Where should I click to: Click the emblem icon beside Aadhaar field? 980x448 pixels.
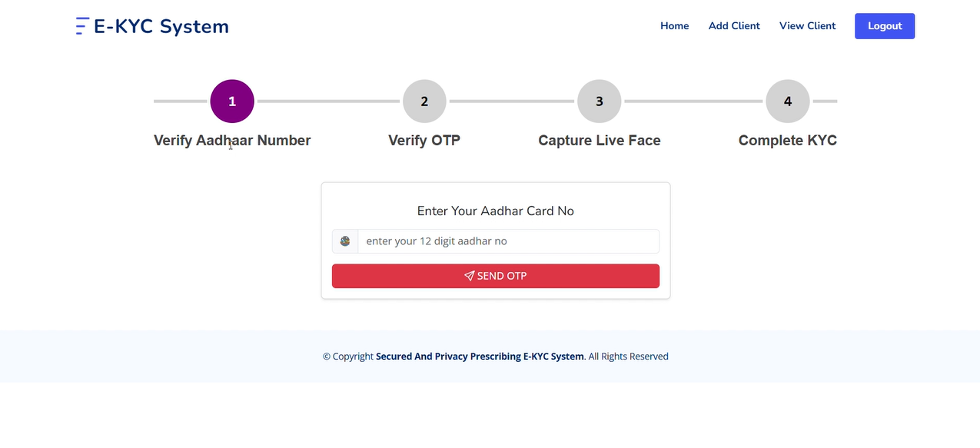click(x=345, y=241)
